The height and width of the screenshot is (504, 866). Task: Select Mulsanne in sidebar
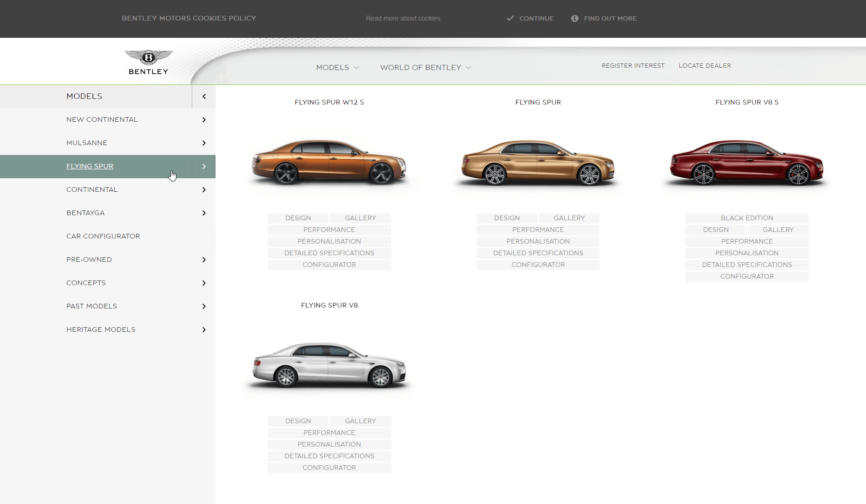87,143
